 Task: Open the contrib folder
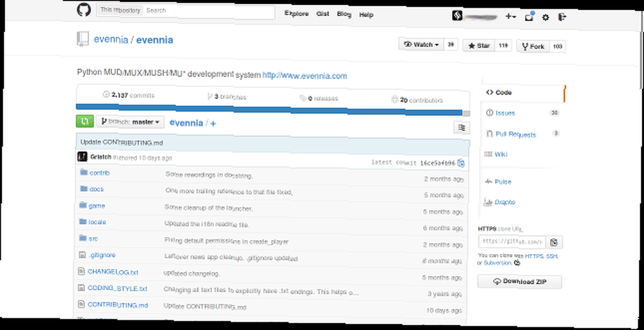pos(99,173)
